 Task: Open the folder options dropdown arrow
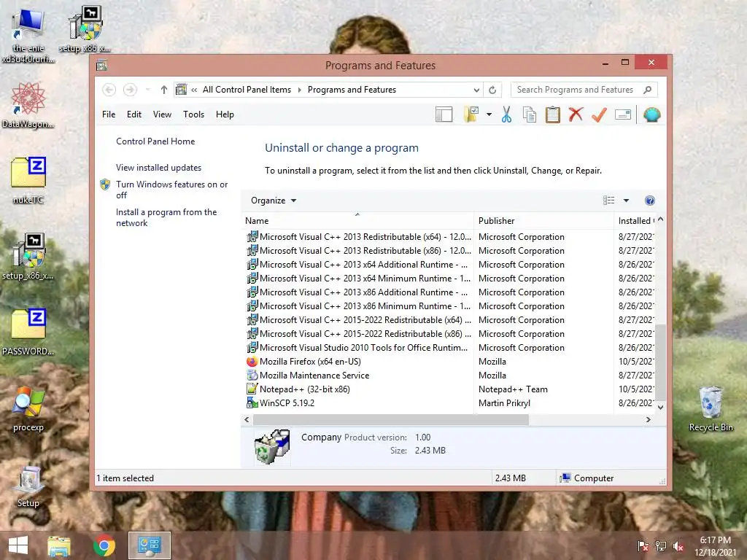tap(489, 114)
